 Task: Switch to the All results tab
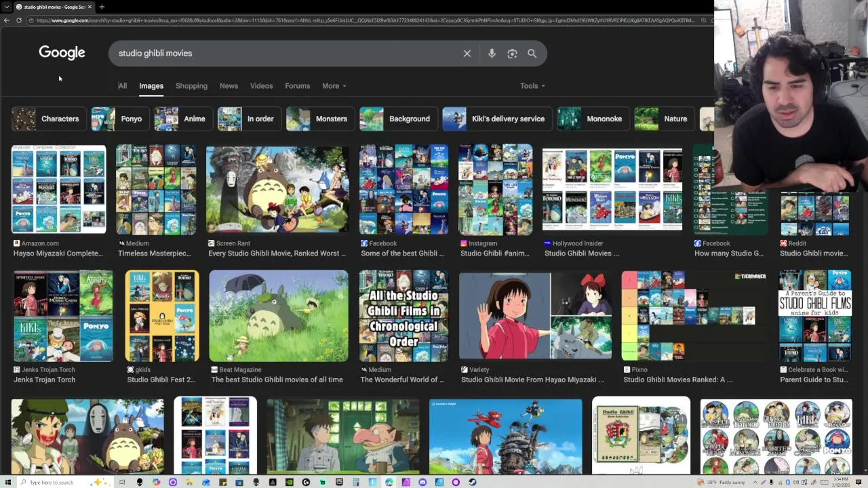click(123, 86)
